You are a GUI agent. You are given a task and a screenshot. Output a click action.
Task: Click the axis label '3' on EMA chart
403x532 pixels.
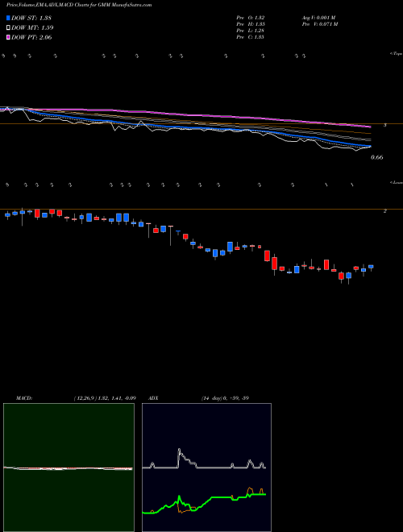click(384, 125)
